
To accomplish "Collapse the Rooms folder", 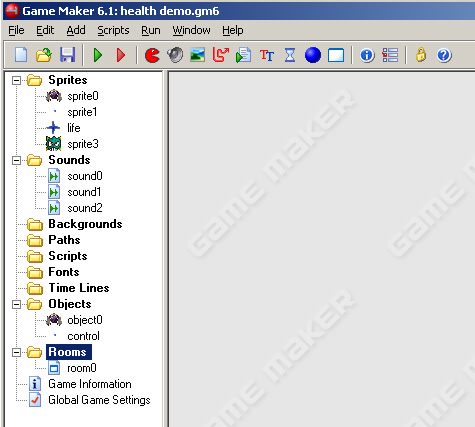I will click(16, 352).
